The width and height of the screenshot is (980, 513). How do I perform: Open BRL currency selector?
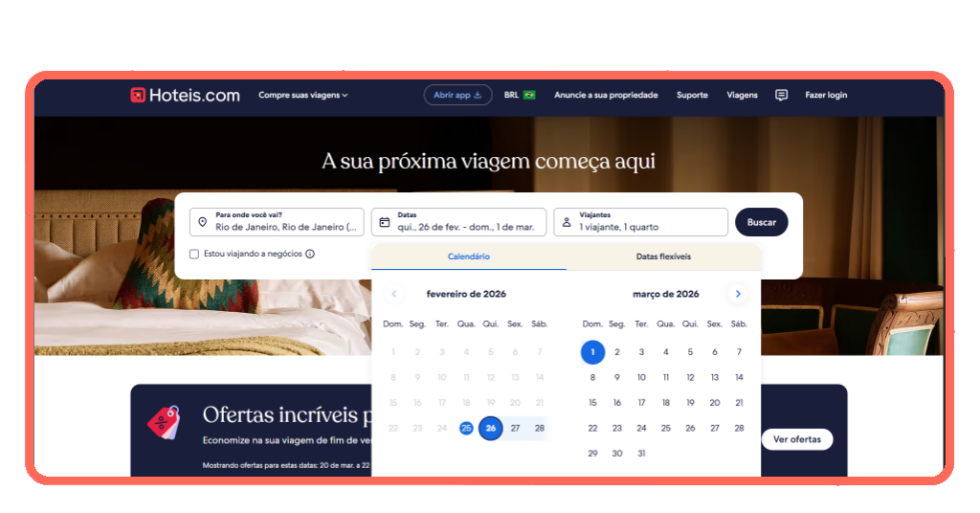(x=520, y=95)
